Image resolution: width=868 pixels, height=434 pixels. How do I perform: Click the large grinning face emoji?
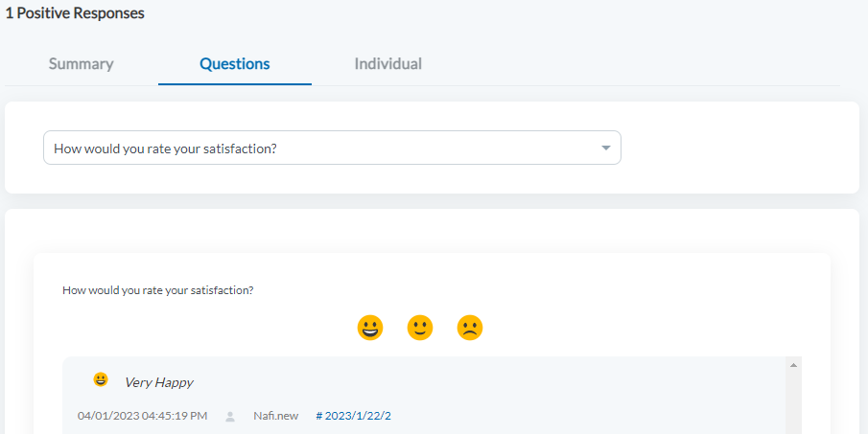coord(370,328)
